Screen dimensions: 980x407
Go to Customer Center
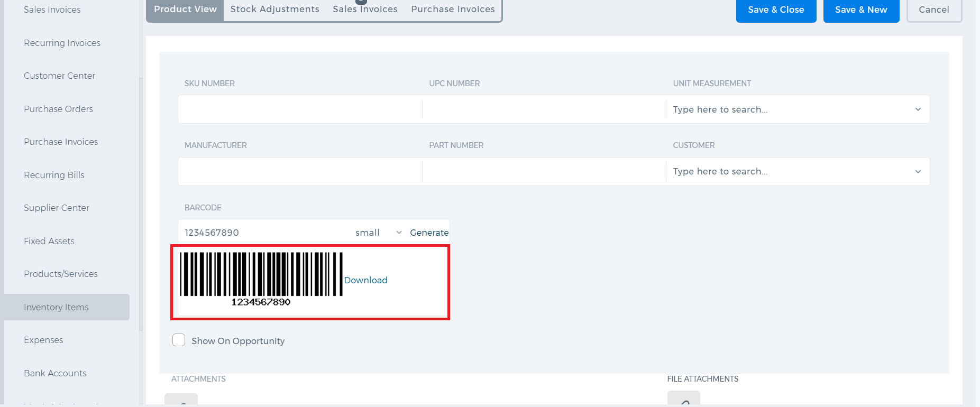[x=59, y=76]
